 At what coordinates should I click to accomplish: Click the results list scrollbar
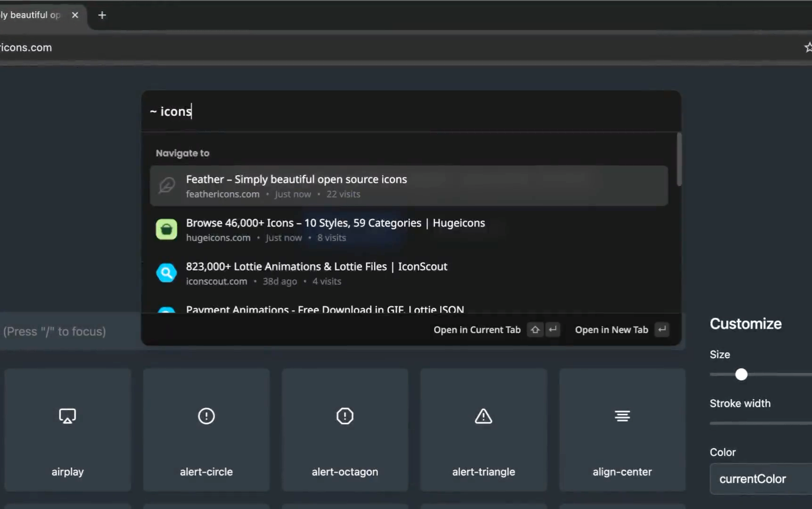pyautogui.click(x=679, y=159)
